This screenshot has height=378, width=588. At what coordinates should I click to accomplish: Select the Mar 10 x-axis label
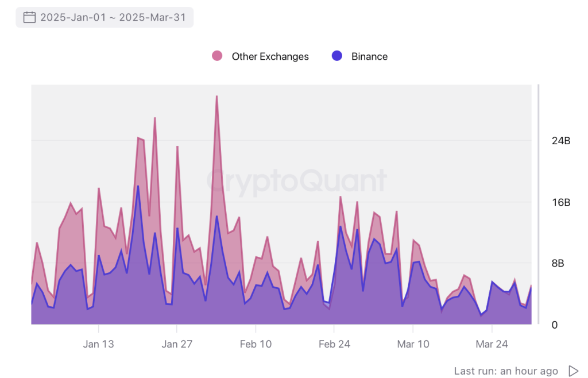click(x=413, y=344)
